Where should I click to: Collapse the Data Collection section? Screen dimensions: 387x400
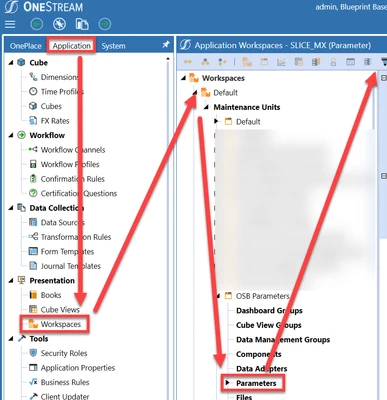pyautogui.click(x=11, y=208)
